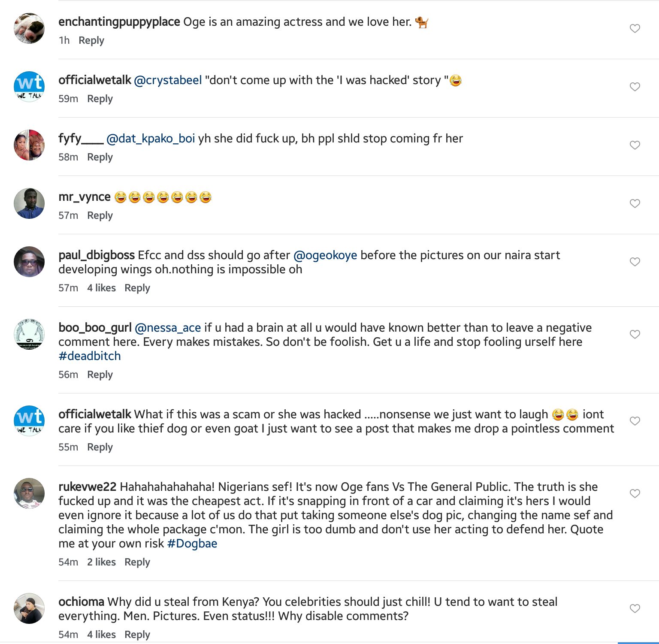
Task: Open the #Dogbae hashtag link
Action: click(192, 544)
